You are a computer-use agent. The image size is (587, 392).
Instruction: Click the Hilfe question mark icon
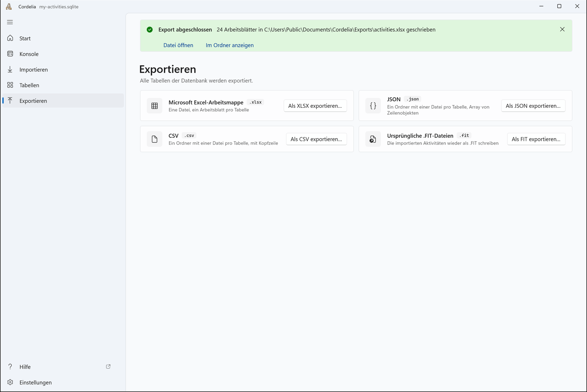[10, 367]
